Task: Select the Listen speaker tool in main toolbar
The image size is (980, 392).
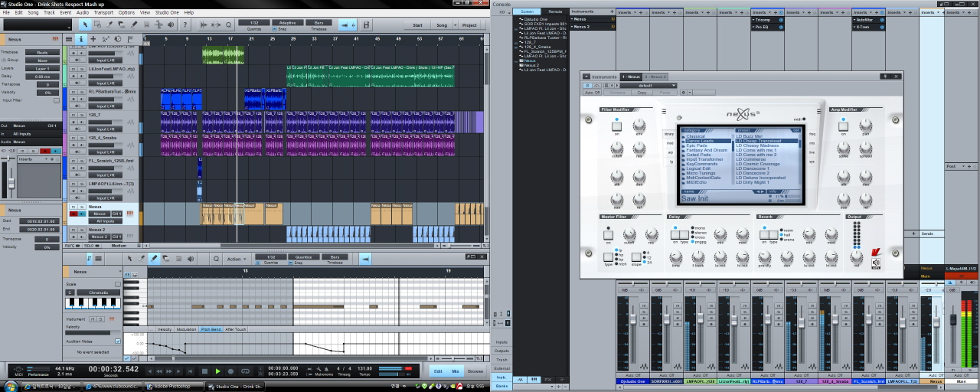Action: pos(171,24)
